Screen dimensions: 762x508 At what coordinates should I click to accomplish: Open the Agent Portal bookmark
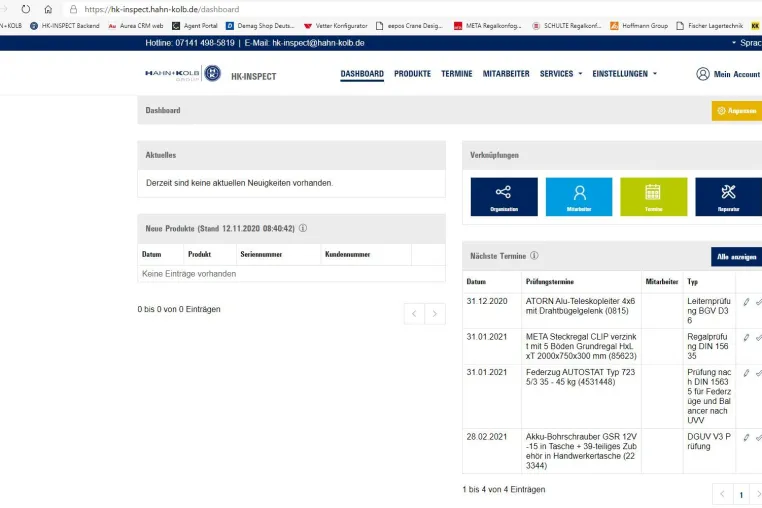click(195, 26)
